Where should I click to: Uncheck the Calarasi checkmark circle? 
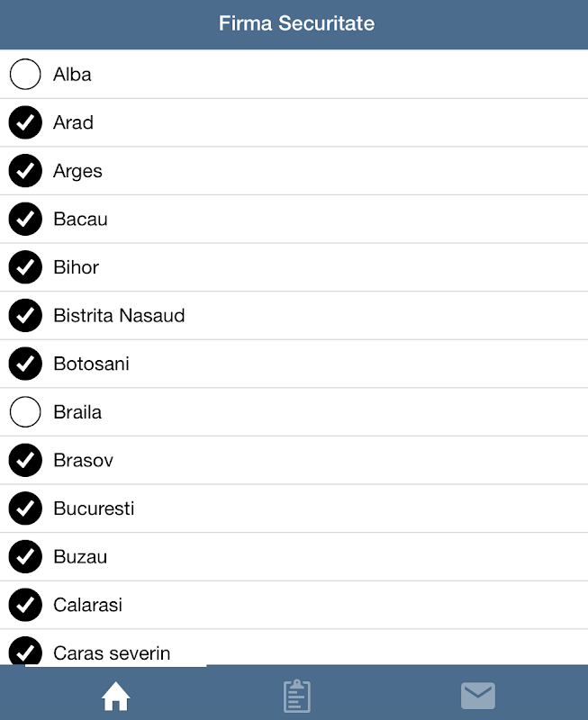pos(25,605)
